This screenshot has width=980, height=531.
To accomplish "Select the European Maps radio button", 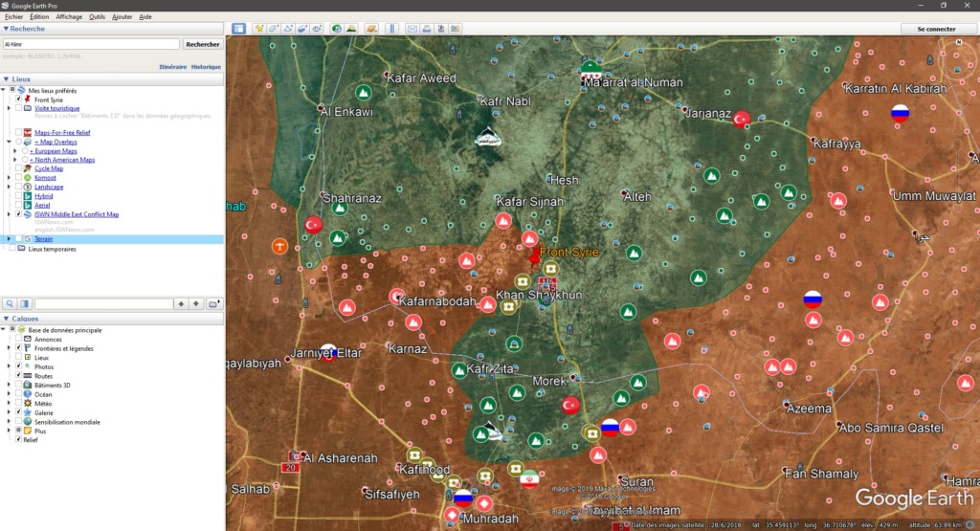I will (x=25, y=150).
